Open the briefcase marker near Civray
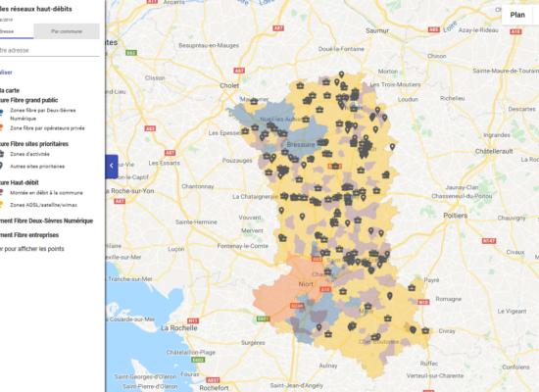 (425, 330)
